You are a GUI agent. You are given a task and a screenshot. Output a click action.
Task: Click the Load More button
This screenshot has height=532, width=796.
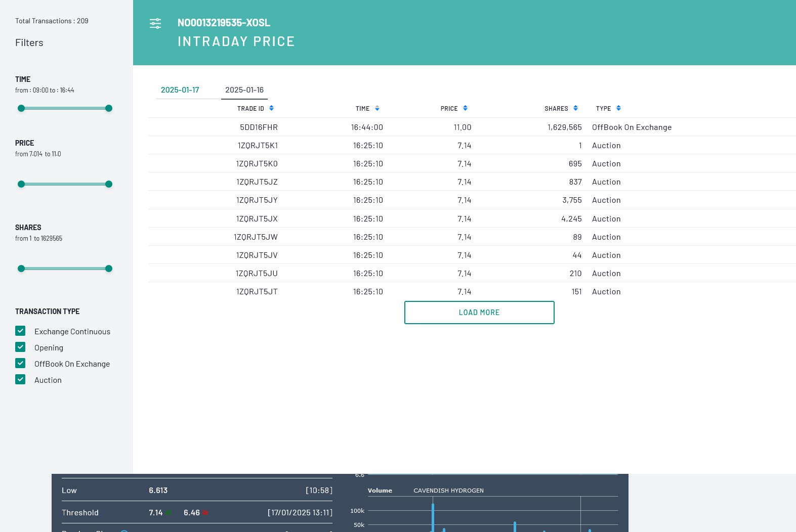[x=479, y=313]
